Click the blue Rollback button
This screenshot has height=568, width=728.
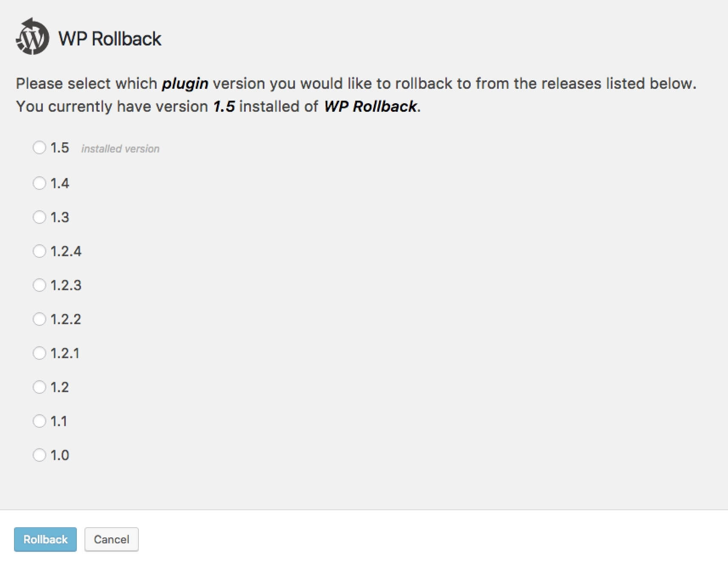point(45,540)
